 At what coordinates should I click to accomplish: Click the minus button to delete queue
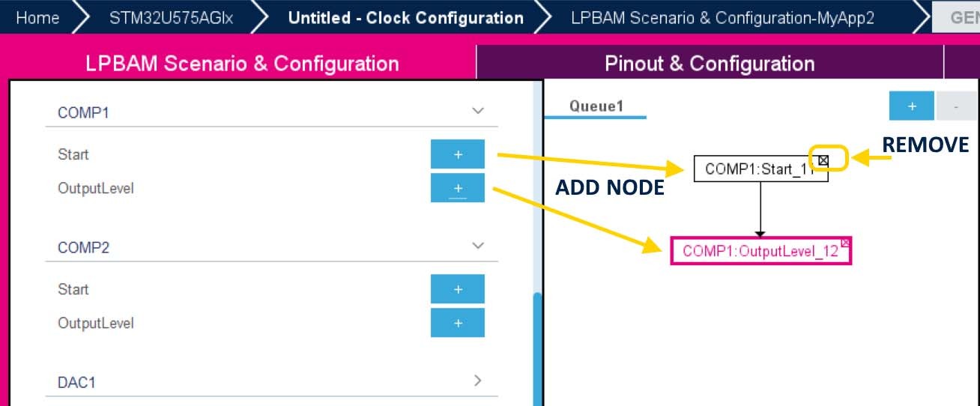(956, 106)
